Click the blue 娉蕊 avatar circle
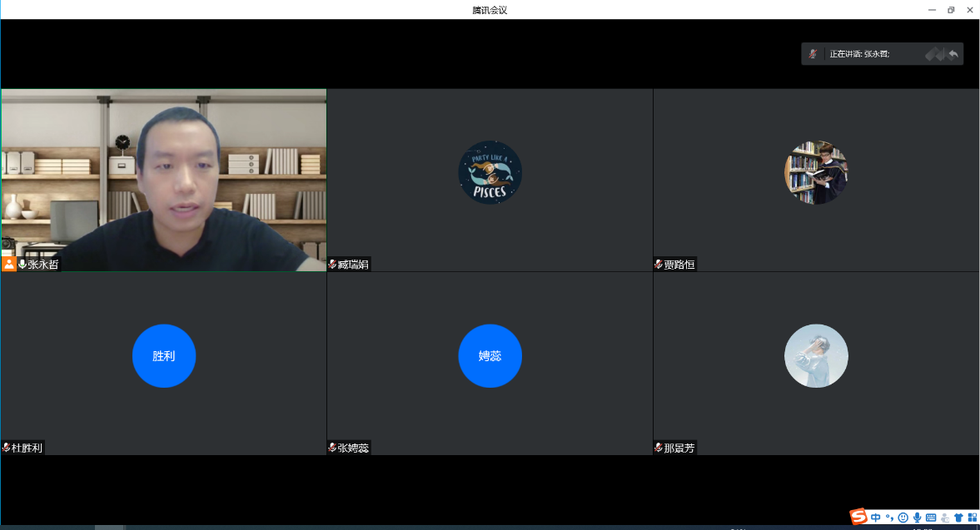The height and width of the screenshot is (530, 980). [x=490, y=356]
